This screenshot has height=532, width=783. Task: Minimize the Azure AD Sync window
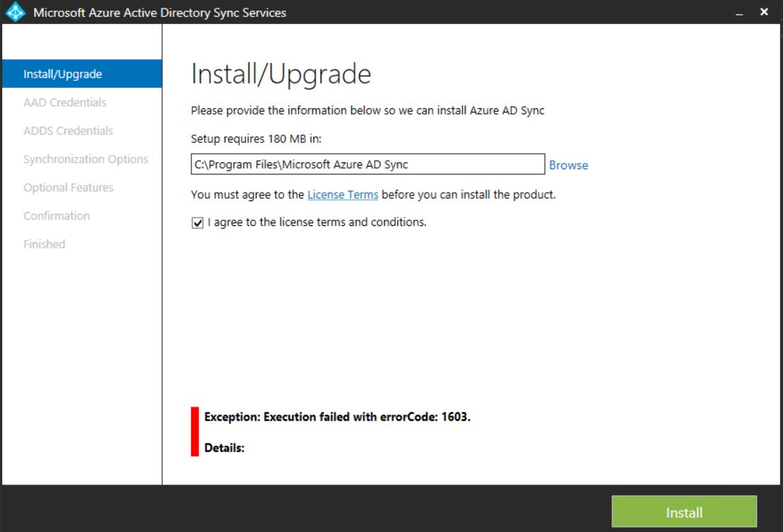click(739, 13)
